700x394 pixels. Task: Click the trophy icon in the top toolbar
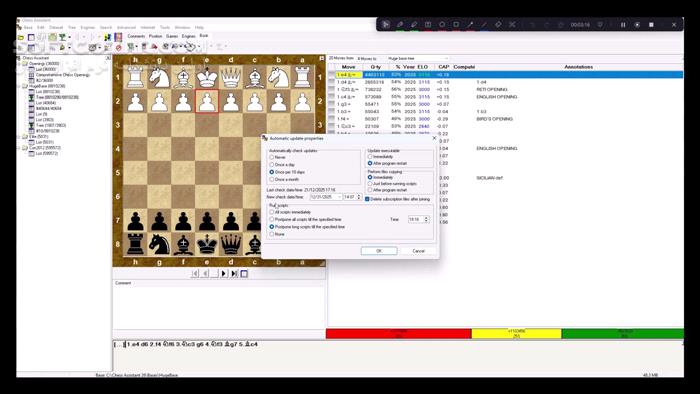[62, 37]
